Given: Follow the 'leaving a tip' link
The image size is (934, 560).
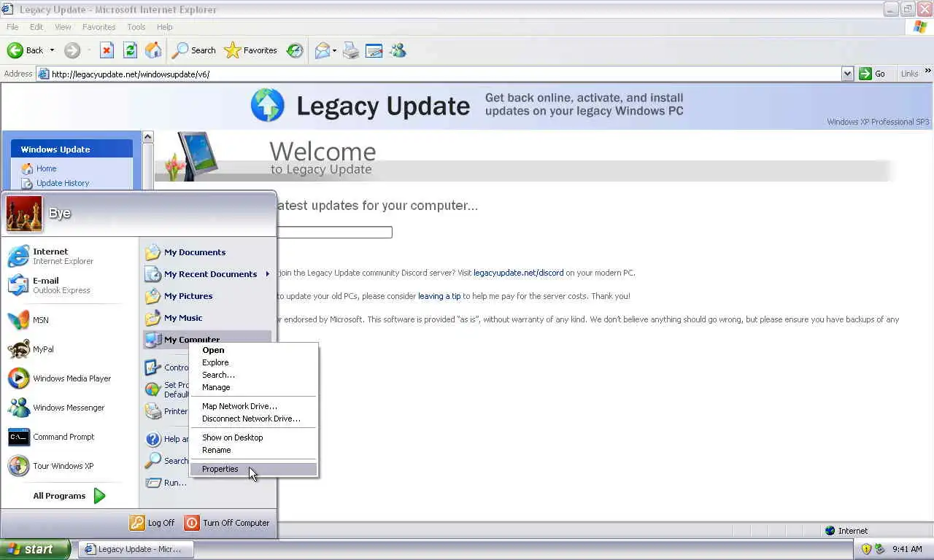Looking at the screenshot, I should click(x=439, y=296).
